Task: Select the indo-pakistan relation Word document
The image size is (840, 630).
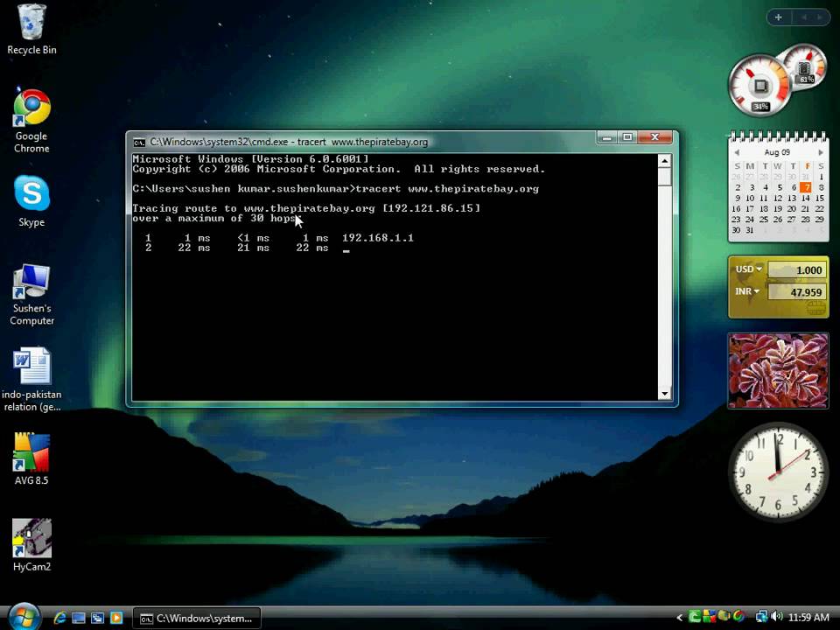Action: (31, 379)
